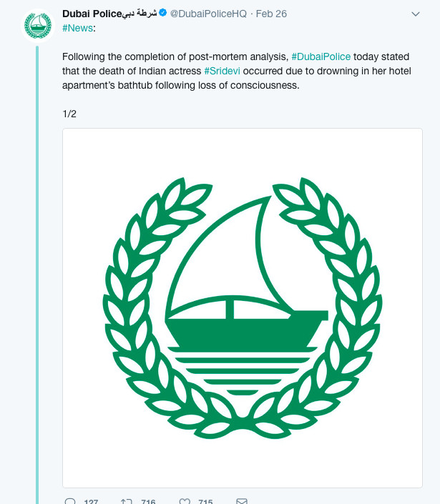The image size is (440, 504).
Task: Click the 716 retweets count
Action: [x=148, y=501]
